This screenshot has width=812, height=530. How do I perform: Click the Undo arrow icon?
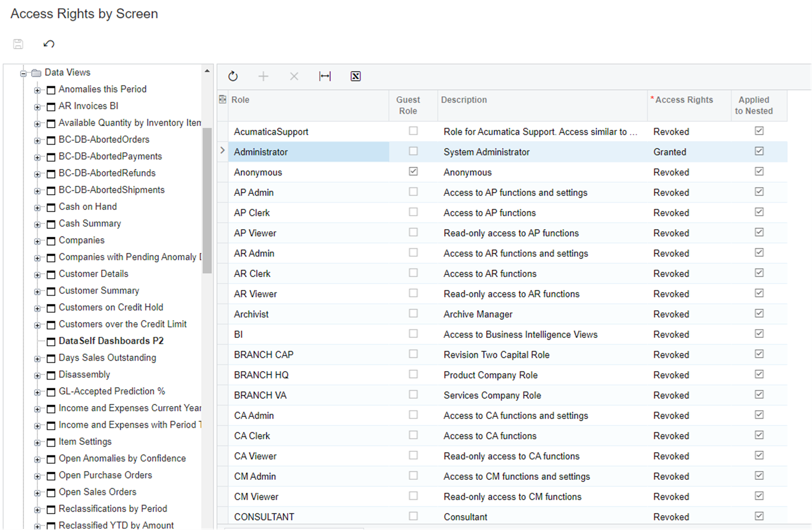tap(49, 44)
